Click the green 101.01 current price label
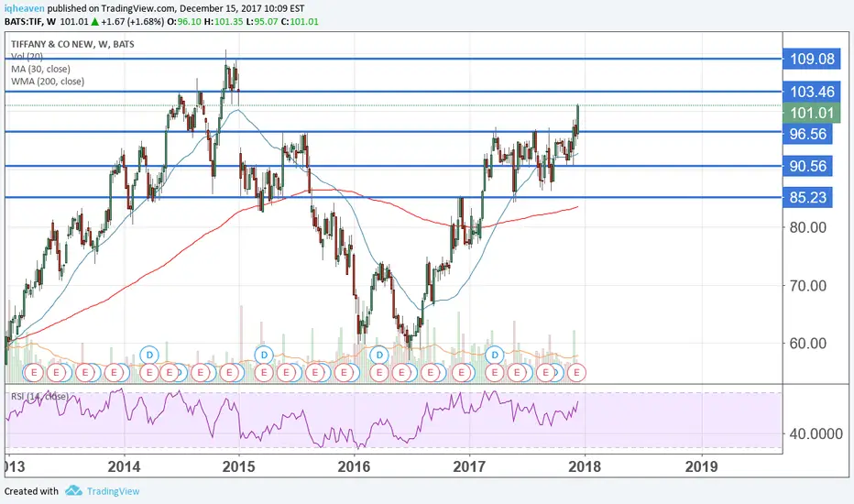 pos(812,113)
